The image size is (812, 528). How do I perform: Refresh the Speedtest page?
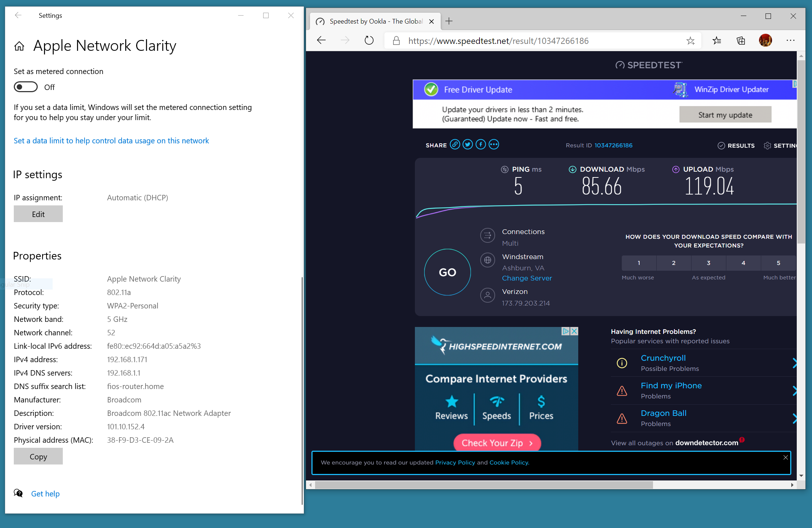click(369, 40)
